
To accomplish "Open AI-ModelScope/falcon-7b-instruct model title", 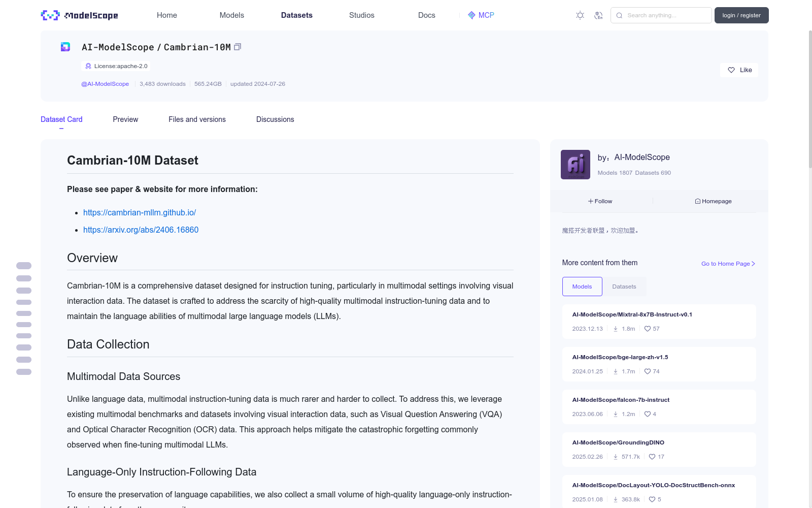I will tap(621, 400).
